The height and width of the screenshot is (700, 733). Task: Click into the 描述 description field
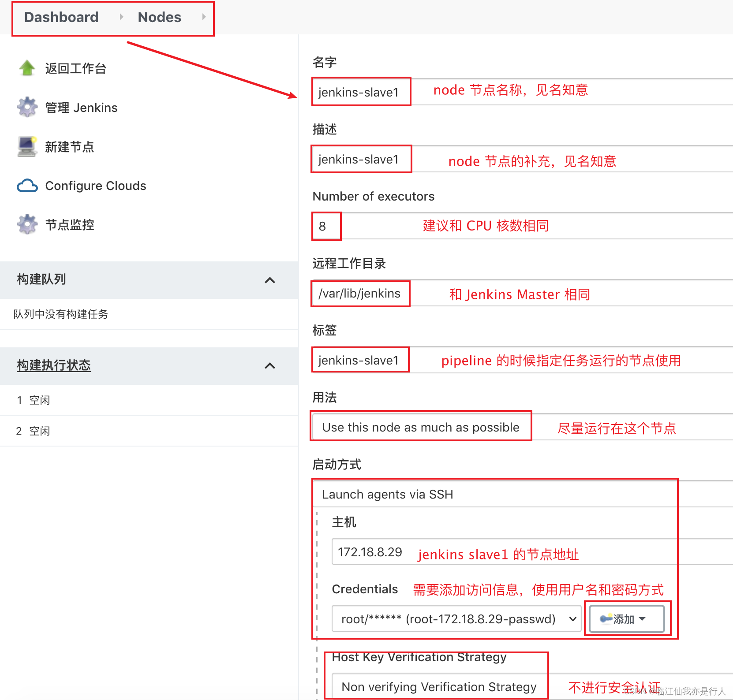(522, 159)
